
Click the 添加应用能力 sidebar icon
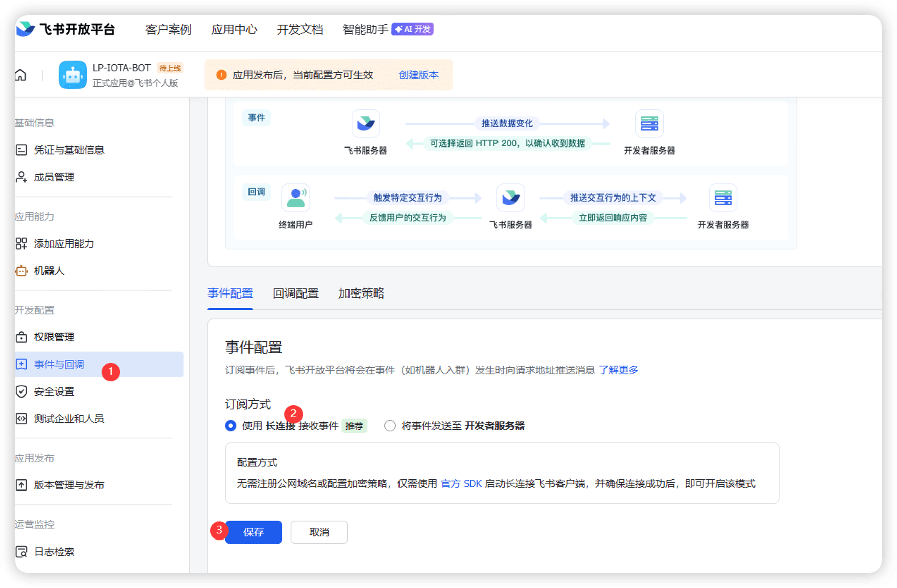(21, 243)
